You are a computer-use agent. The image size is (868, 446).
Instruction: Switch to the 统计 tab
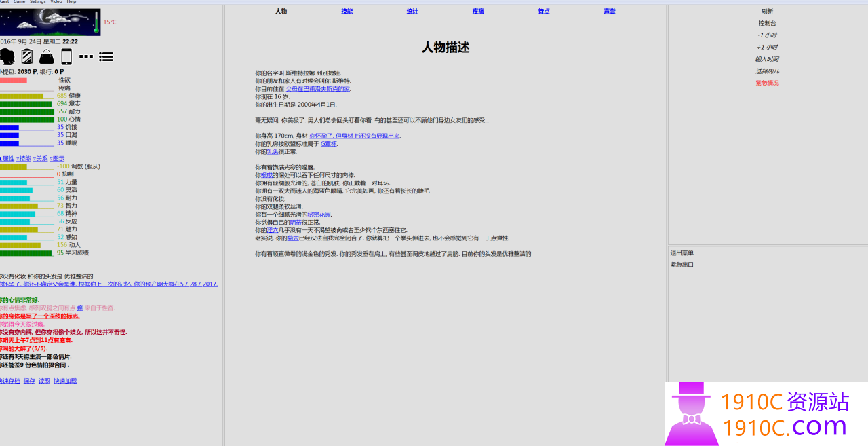pyautogui.click(x=412, y=12)
